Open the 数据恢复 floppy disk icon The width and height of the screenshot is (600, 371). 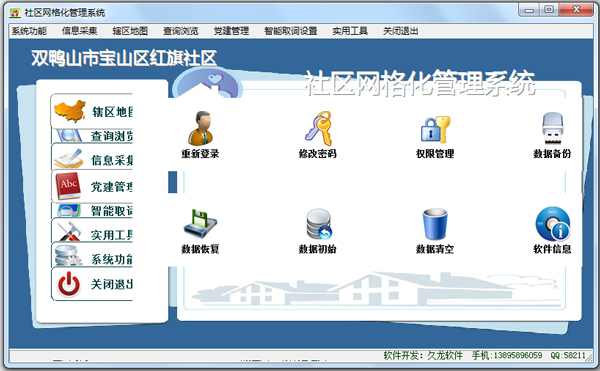click(200, 224)
